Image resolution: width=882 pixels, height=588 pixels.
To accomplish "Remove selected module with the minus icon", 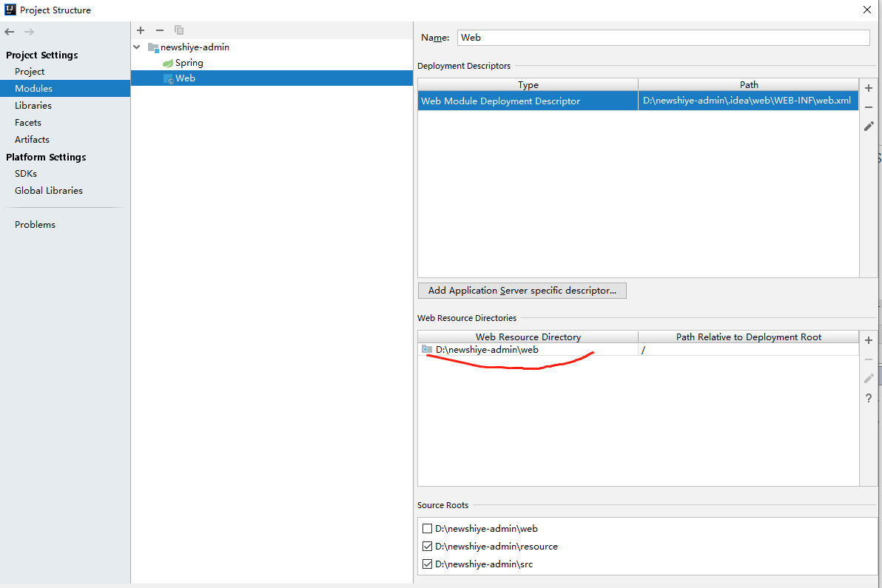I will [x=160, y=30].
